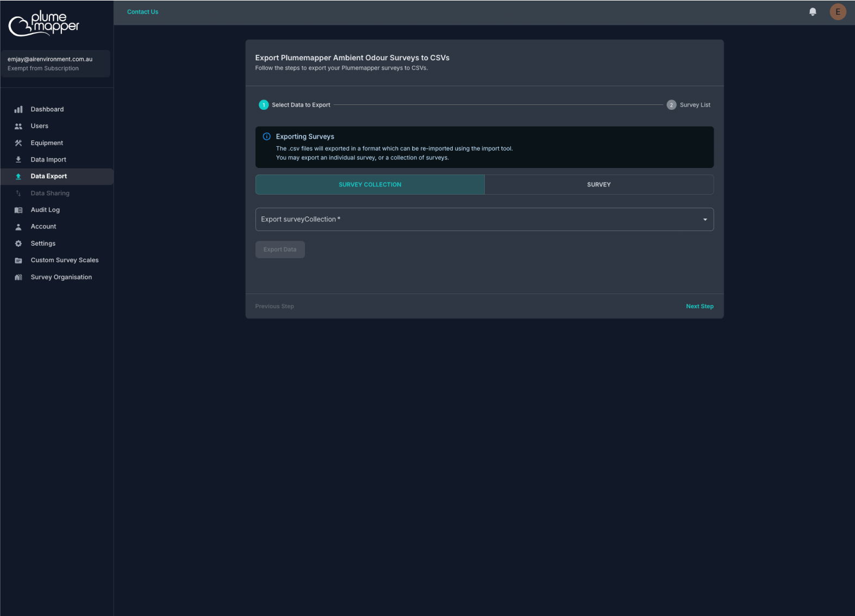Click the emjay@airenvironment.com.au account box
This screenshot has width=855, height=616.
click(x=57, y=64)
